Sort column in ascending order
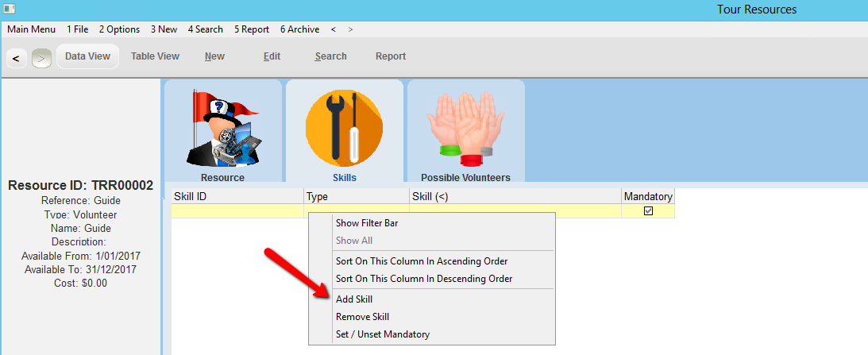 [x=422, y=261]
